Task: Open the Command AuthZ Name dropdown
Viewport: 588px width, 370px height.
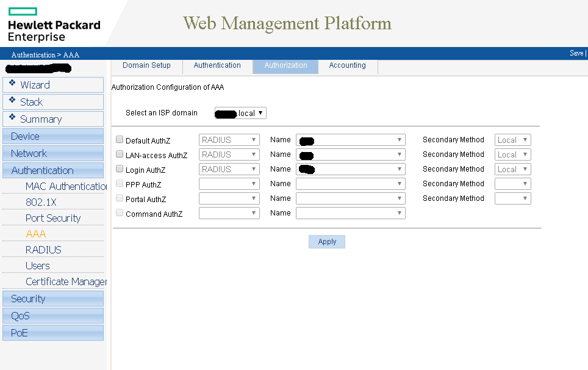Action: pyautogui.click(x=350, y=213)
